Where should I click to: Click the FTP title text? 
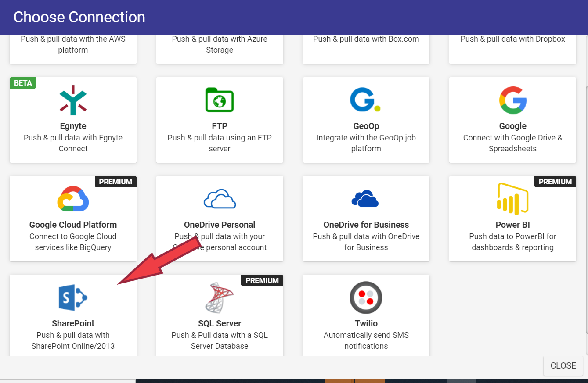pyautogui.click(x=220, y=126)
